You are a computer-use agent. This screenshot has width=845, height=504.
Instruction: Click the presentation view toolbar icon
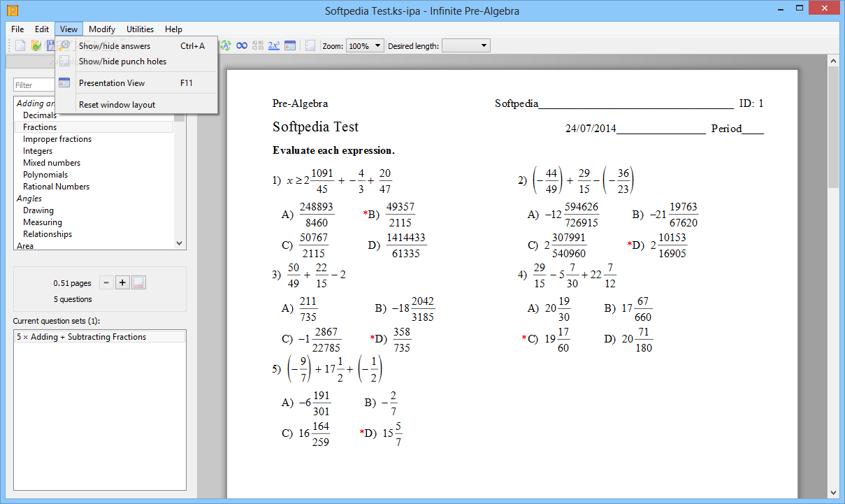click(290, 45)
